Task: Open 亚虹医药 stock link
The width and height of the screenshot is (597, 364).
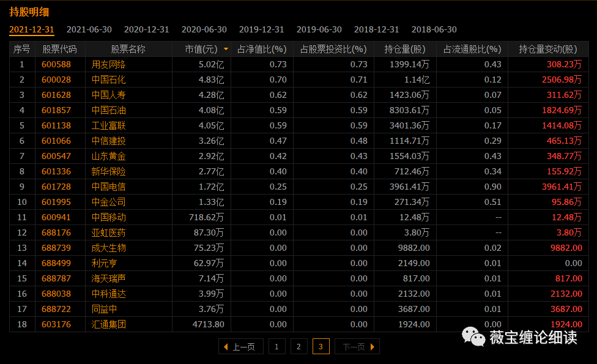Action: click(x=108, y=232)
